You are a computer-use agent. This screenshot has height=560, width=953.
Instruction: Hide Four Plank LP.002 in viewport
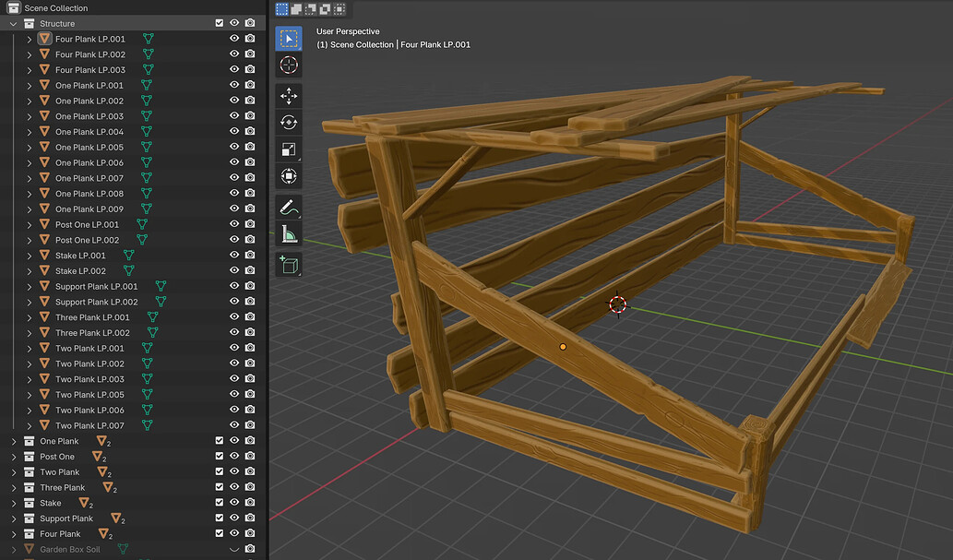[234, 54]
